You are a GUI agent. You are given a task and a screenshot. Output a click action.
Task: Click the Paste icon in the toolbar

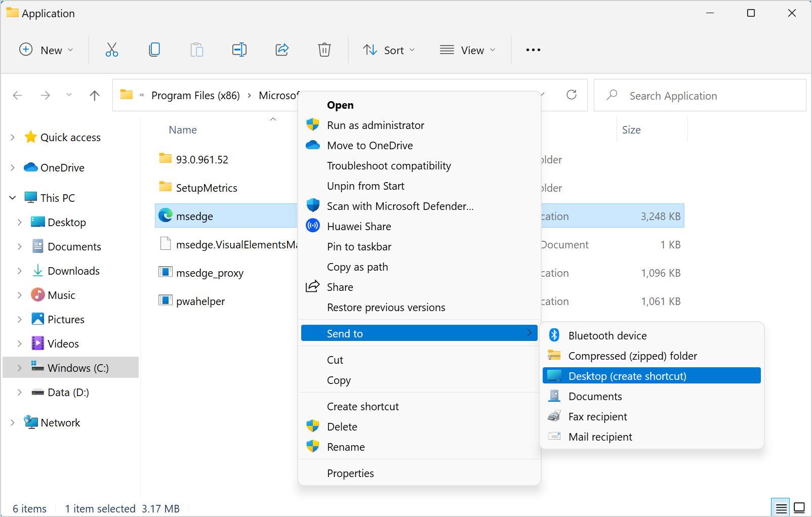(x=197, y=50)
